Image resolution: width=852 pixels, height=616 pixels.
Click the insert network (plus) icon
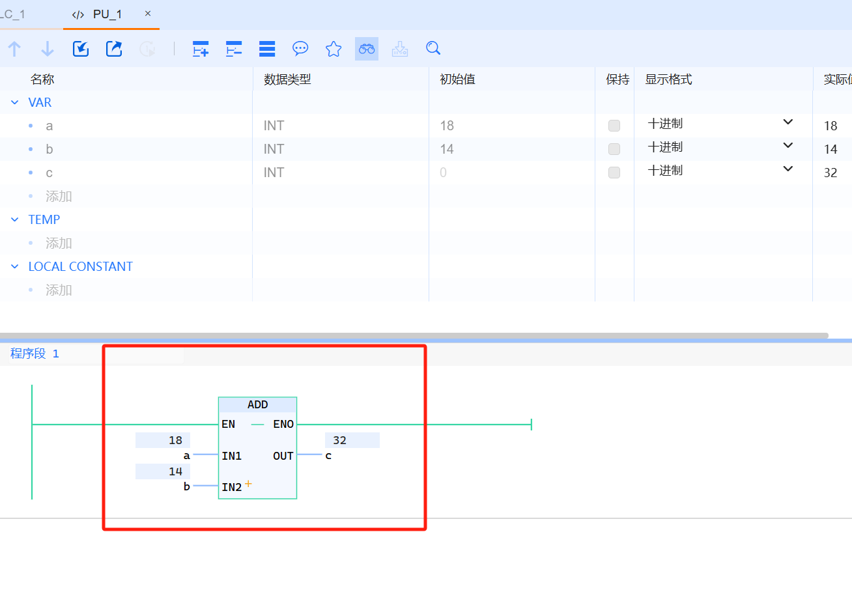click(x=201, y=49)
